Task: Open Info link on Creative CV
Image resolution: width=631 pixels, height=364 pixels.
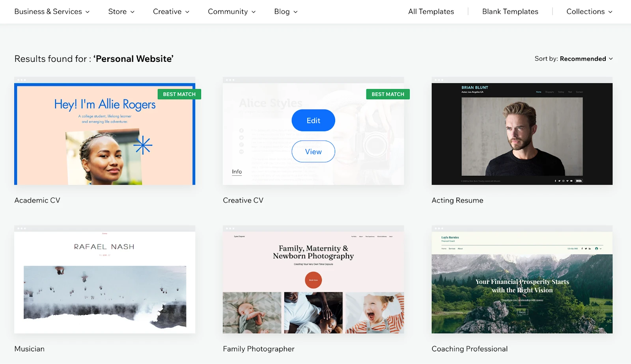Action: click(x=237, y=172)
